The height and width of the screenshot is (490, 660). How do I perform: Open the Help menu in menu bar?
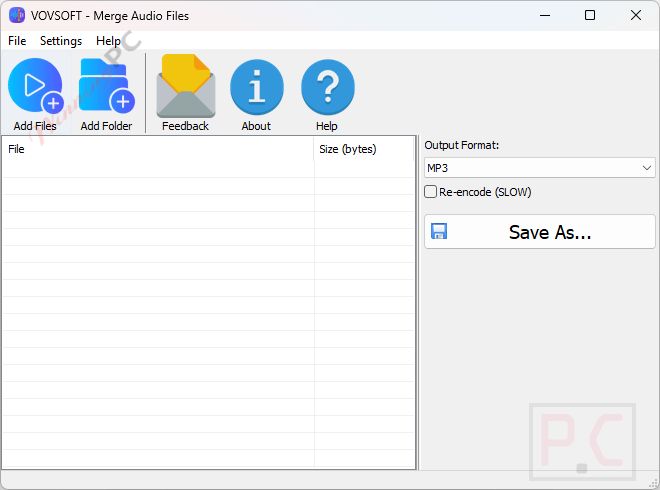(x=108, y=41)
